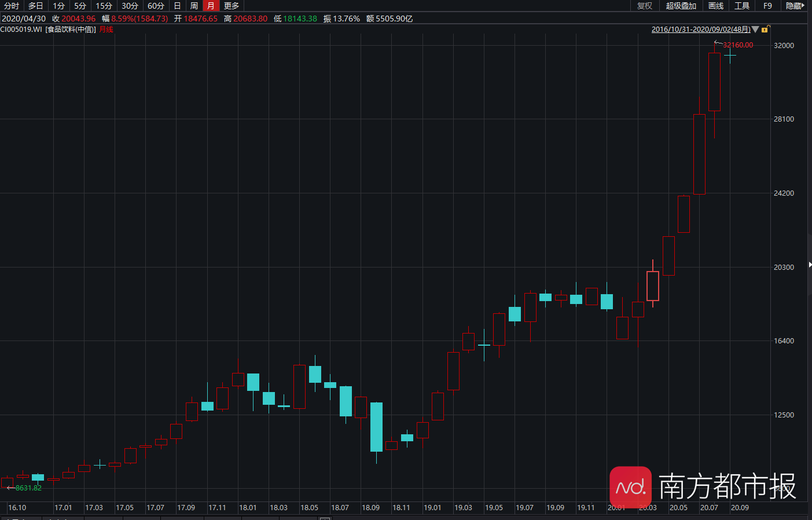Open the 工具 tools menu
The width and height of the screenshot is (812, 520).
[742, 6]
